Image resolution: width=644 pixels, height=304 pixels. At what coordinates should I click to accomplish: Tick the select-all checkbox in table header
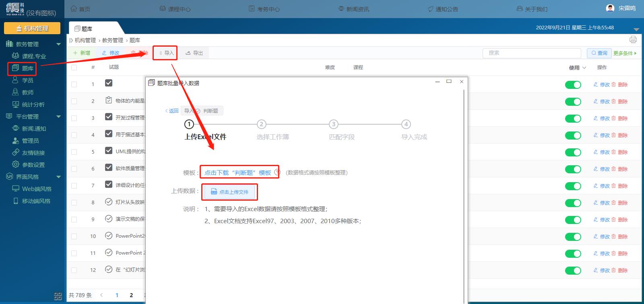[74, 67]
